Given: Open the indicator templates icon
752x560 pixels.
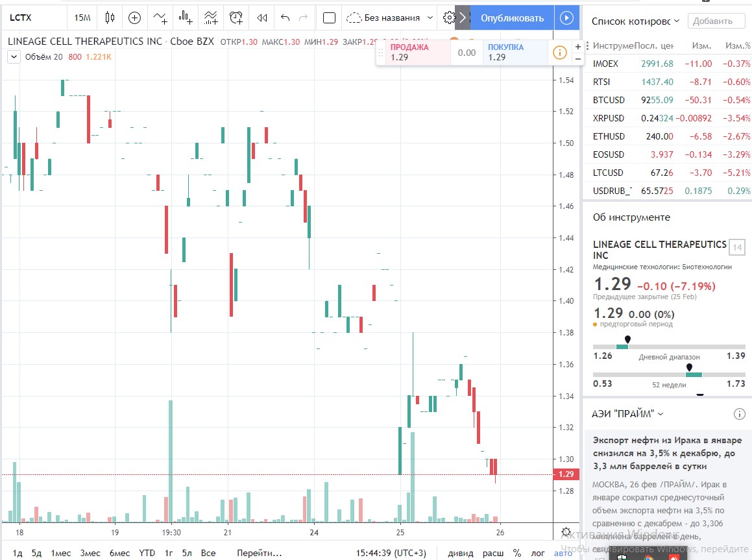Looking at the screenshot, I should click(x=210, y=18).
